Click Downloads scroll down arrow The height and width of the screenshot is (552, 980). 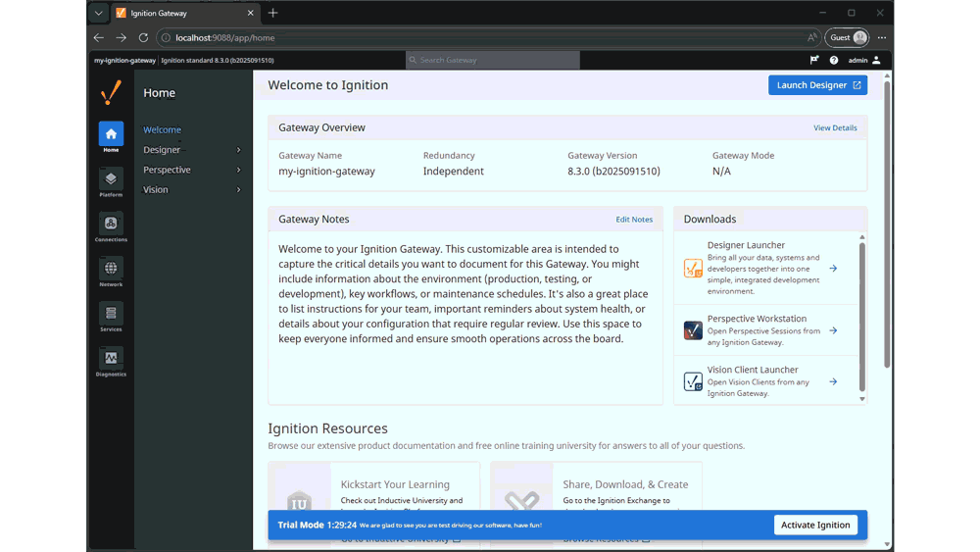[x=861, y=399]
